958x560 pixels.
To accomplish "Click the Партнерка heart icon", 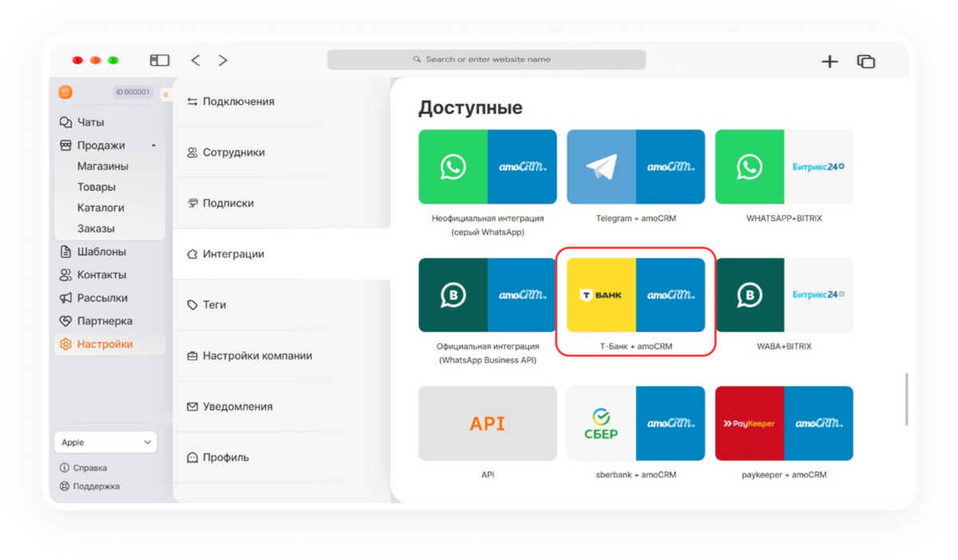I will point(65,321).
